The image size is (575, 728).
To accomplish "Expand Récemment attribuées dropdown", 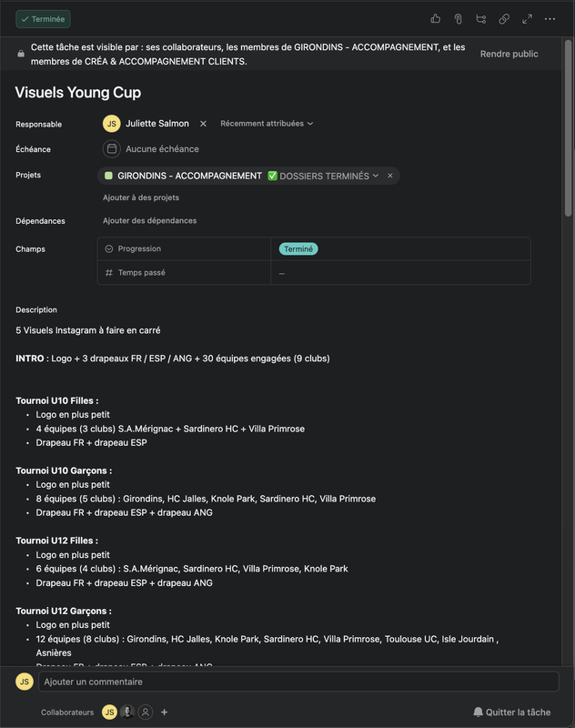I will [x=267, y=124].
